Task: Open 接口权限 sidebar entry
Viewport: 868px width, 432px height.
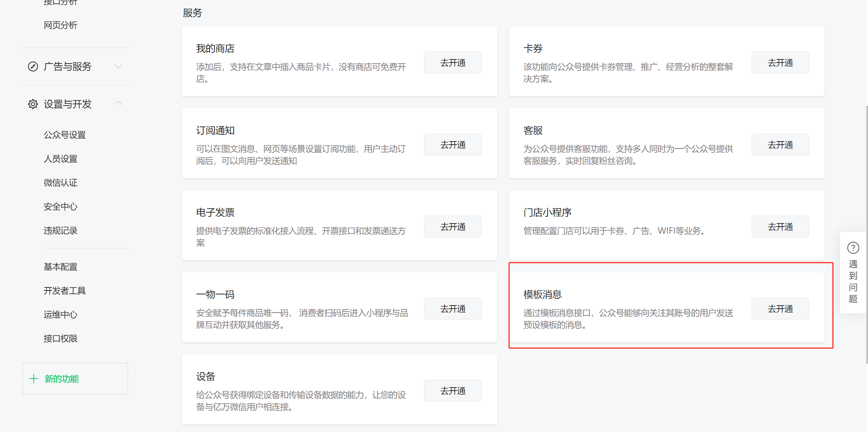Action: tap(61, 339)
